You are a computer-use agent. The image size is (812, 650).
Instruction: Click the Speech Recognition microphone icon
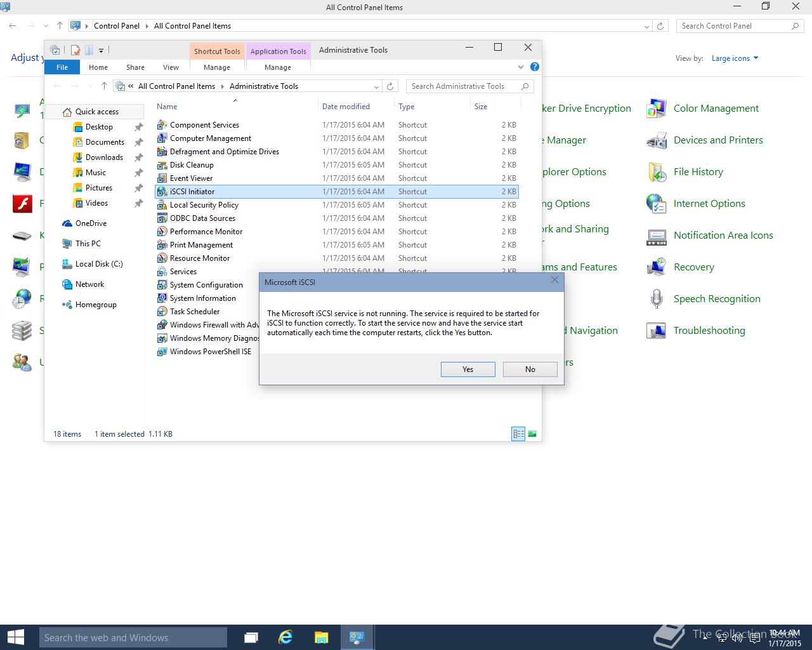tap(657, 299)
